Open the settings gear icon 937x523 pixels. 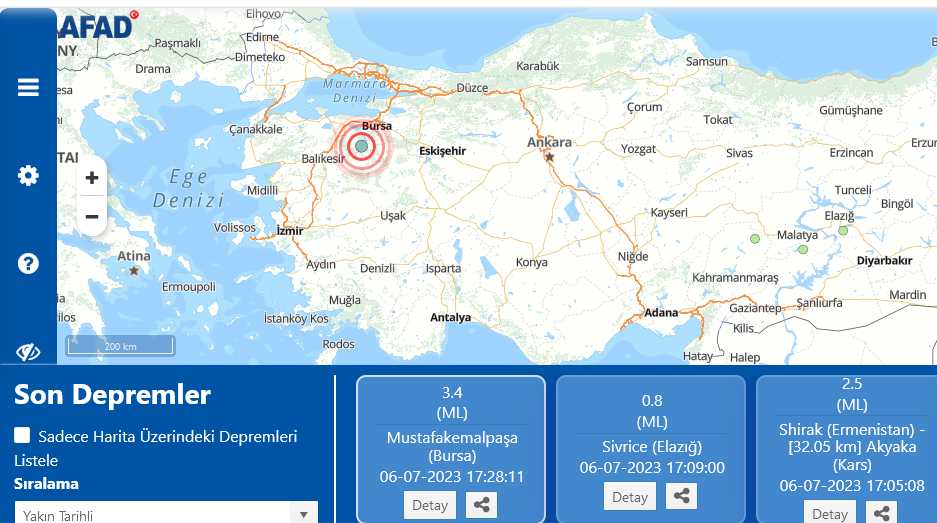[x=28, y=176]
